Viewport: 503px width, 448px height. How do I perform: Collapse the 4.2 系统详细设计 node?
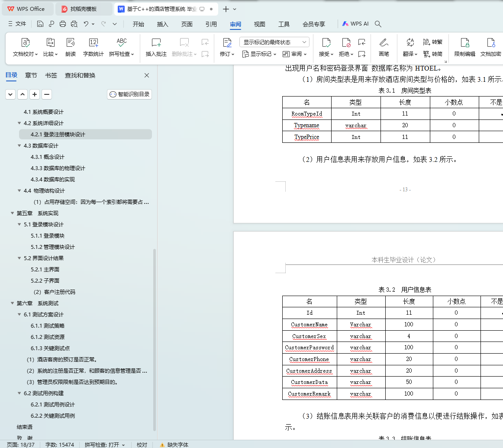point(19,123)
